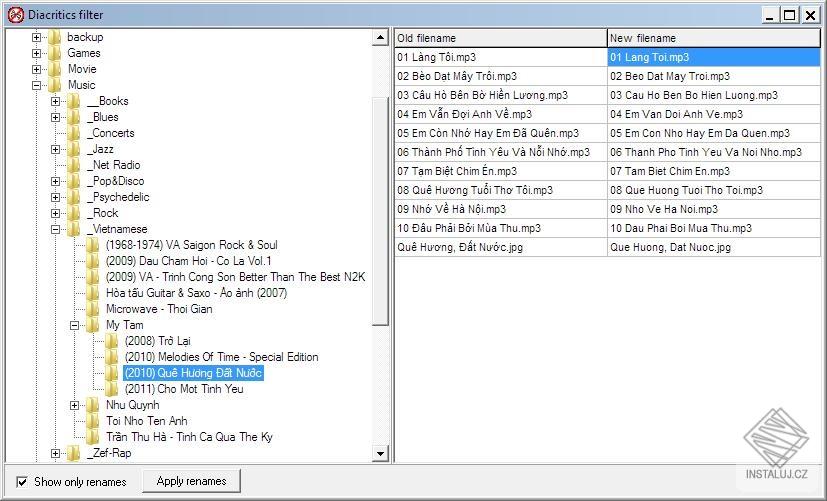Click folder icon of (2008) Trở Lại
Viewport: 827px width, 501px height.
coord(112,341)
